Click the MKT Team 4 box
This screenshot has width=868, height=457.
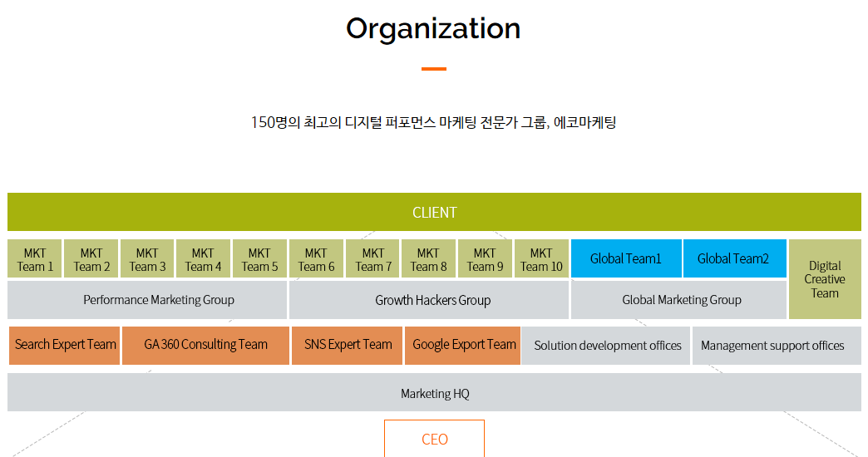203,258
